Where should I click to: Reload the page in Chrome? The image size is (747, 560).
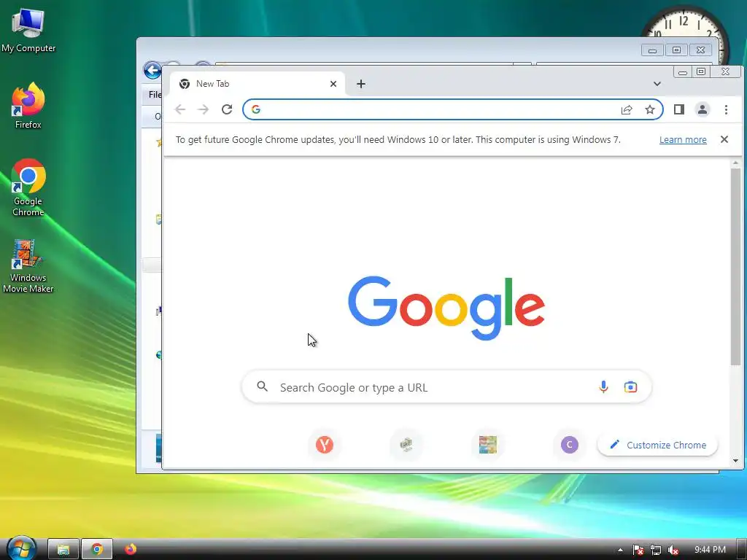[x=227, y=109]
